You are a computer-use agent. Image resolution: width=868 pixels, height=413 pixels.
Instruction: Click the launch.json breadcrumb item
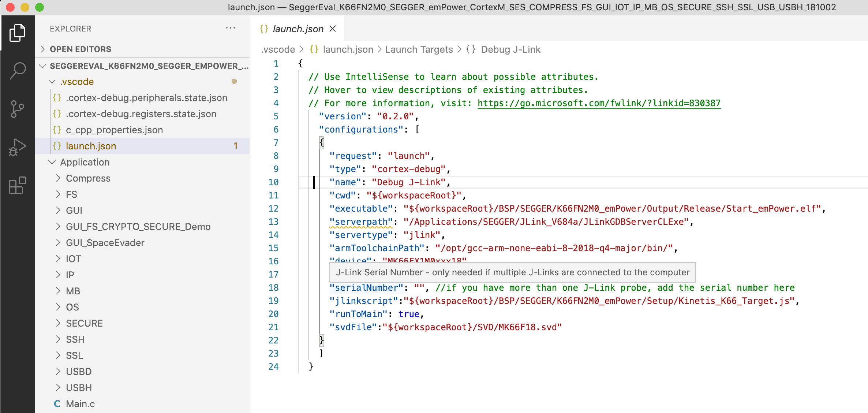click(348, 49)
